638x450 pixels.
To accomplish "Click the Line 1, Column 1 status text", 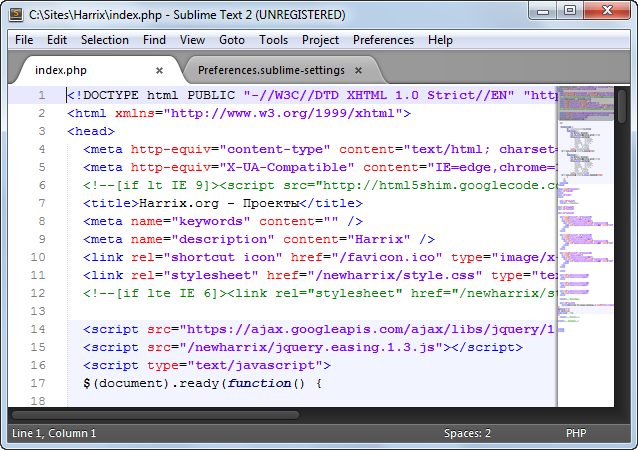I will tap(54, 433).
